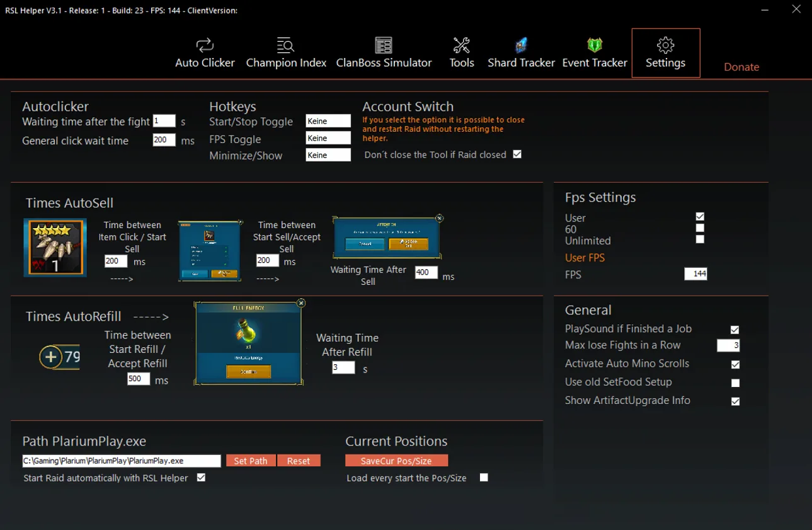
Task: Click the energy plus refill icon
Action: [x=50, y=357]
